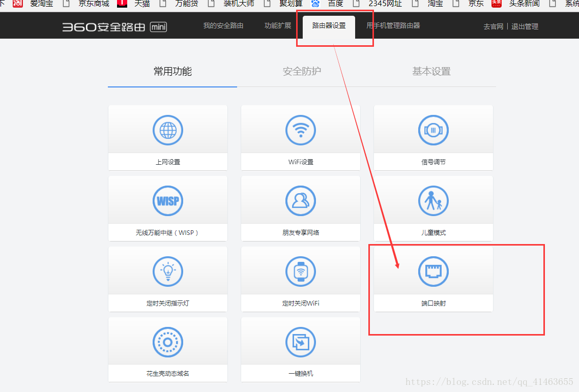The height and width of the screenshot is (392, 579).
Task: Click the 信号调节 label
Action: (x=433, y=162)
